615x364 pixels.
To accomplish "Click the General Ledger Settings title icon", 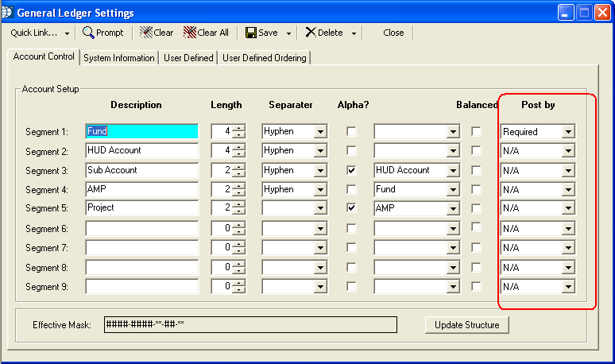I will click(x=6, y=13).
